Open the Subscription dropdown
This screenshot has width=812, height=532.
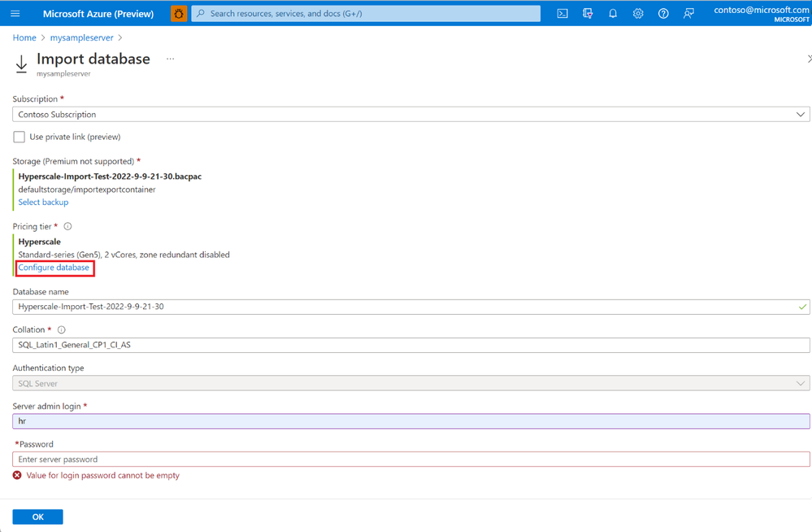[x=411, y=115]
